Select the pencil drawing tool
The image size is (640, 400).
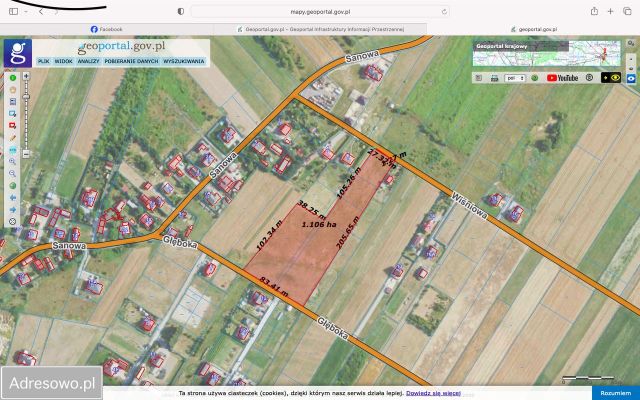(x=13, y=138)
